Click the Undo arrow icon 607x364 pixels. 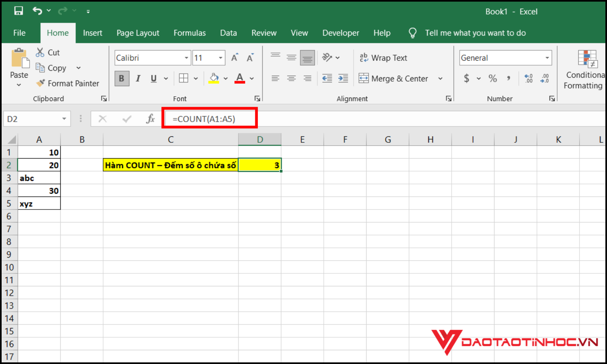(37, 11)
